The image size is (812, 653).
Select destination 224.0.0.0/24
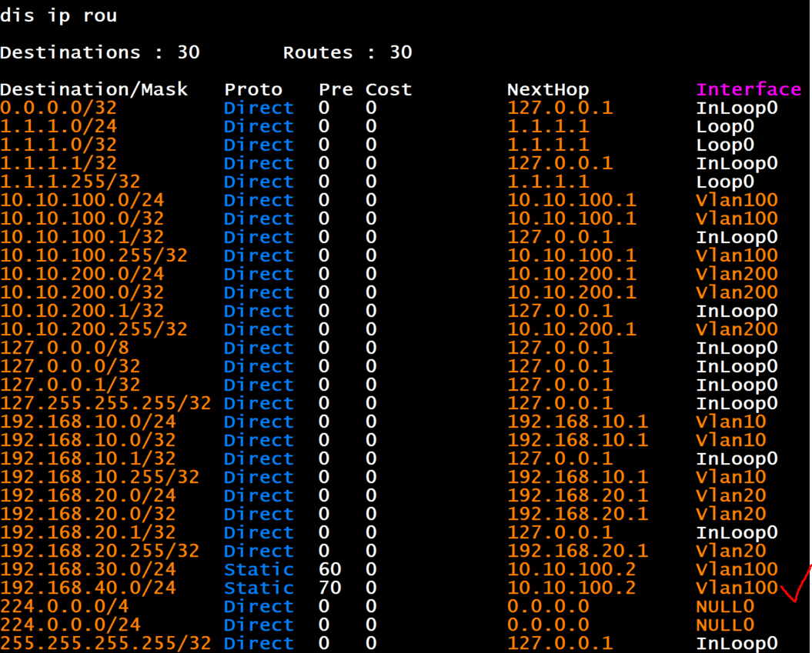click(x=71, y=625)
